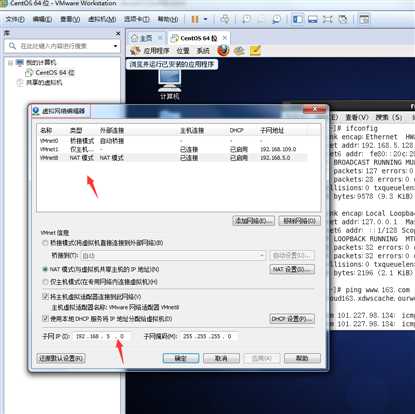Open 搜索(S) menu in terminal window
The image size is (415, 414).
pyautogui.click(x=389, y=117)
